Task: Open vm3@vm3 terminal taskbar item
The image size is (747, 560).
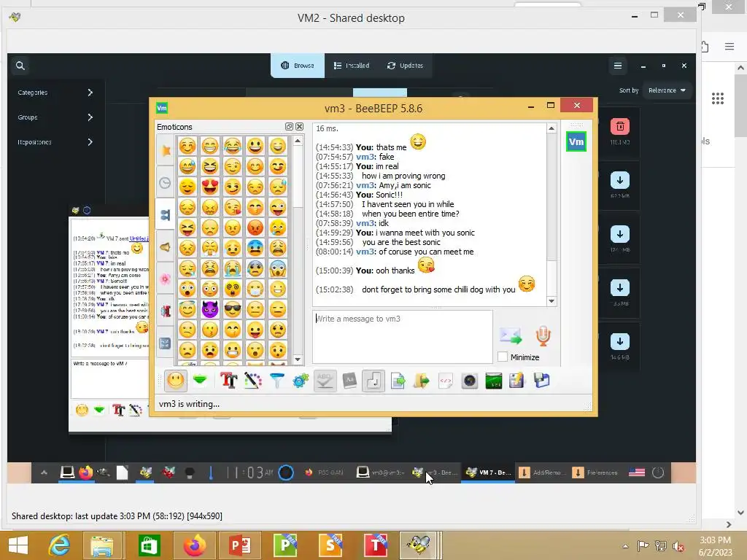Action: click(x=382, y=472)
